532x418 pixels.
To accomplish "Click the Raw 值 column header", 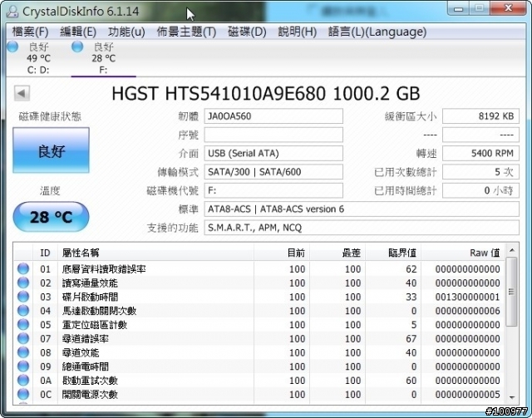I will tap(463, 253).
